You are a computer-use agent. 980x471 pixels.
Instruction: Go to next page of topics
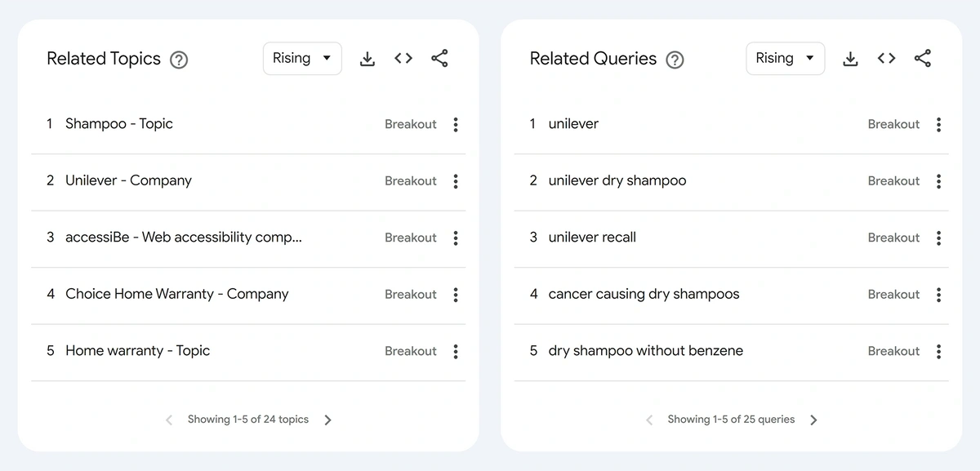coord(327,420)
